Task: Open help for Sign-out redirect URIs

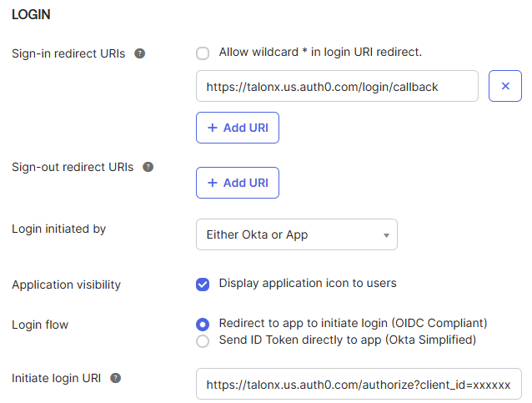Action: click(148, 167)
